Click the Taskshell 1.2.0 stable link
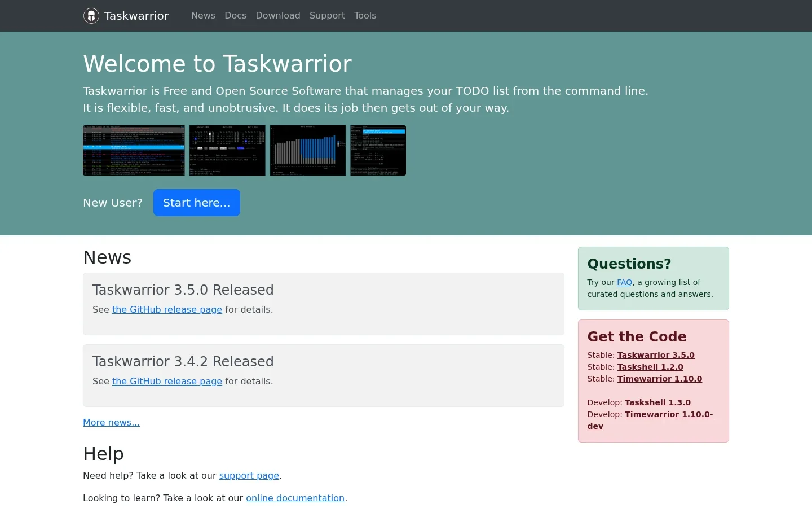This screenshot has width=812, height=508. coord(650,367)
